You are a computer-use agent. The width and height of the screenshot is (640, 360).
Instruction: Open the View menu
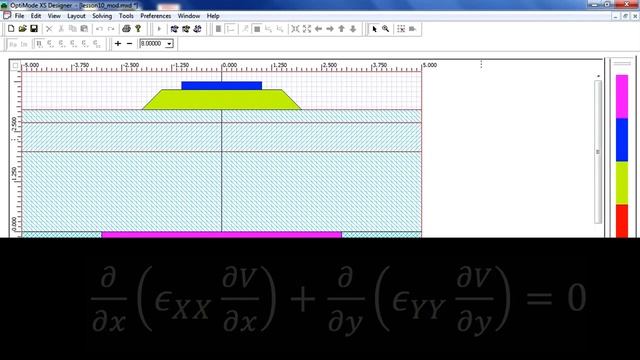(54, 16)
